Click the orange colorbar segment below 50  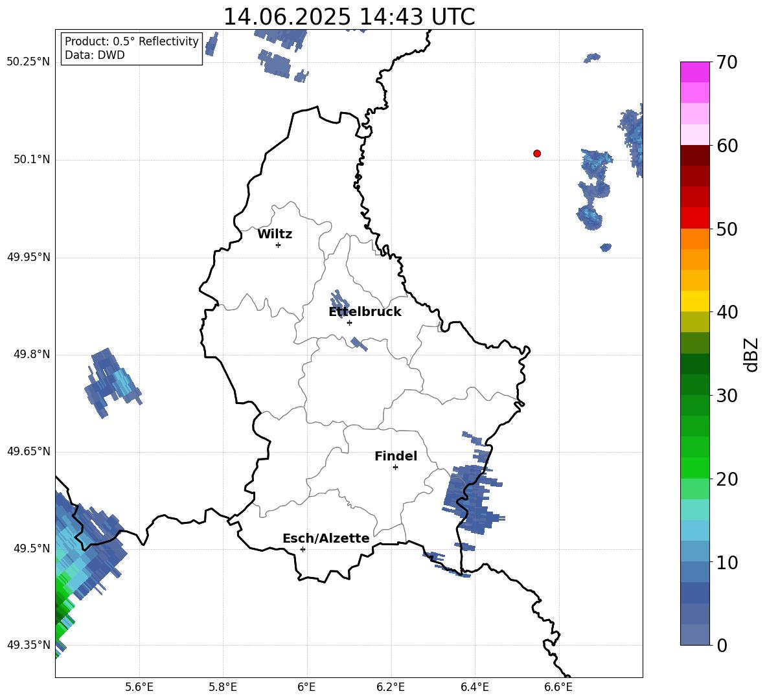pyautogui.click(x=694, y=238)
